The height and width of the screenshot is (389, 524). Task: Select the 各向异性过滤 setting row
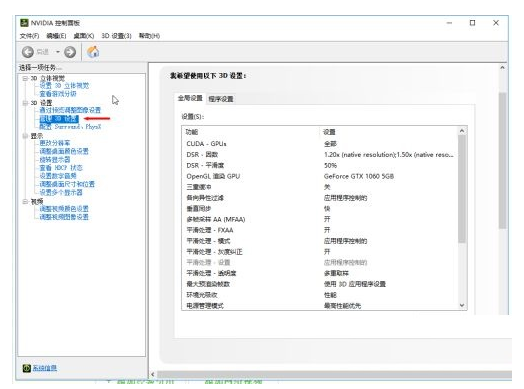(x=319, y=198)
